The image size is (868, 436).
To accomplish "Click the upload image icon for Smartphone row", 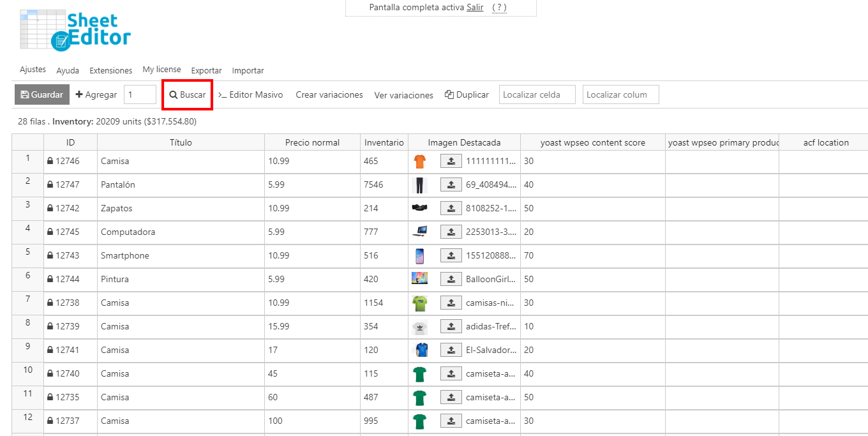I will 451,256.
